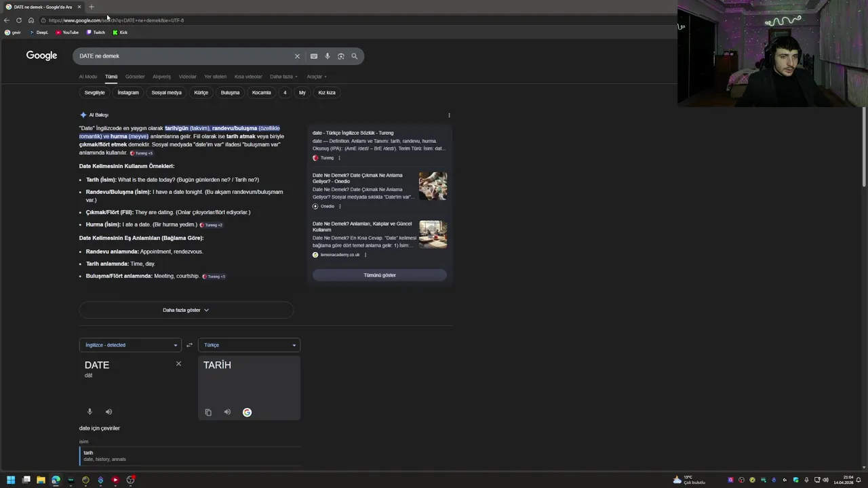The width and height of the screenshot is (868, 488).
Task: Apply the Sosyal medya filter chip
Action: pyautogui.click(x=167, y=93)
